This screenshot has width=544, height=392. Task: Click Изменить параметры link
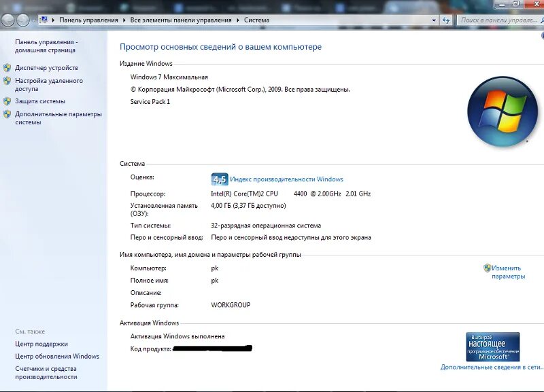[x=508, y=272]
